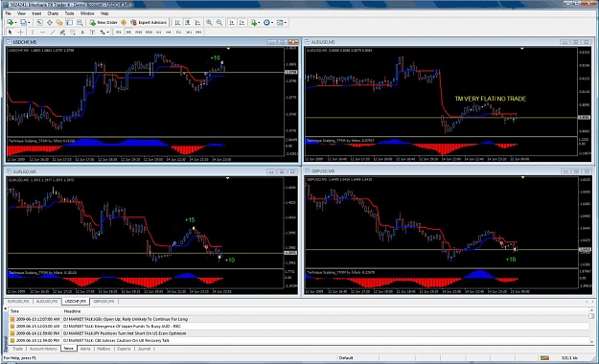The image size is (599, 364).
Task: Click the New Chart toolbar icon
Action: coord(10,23)
